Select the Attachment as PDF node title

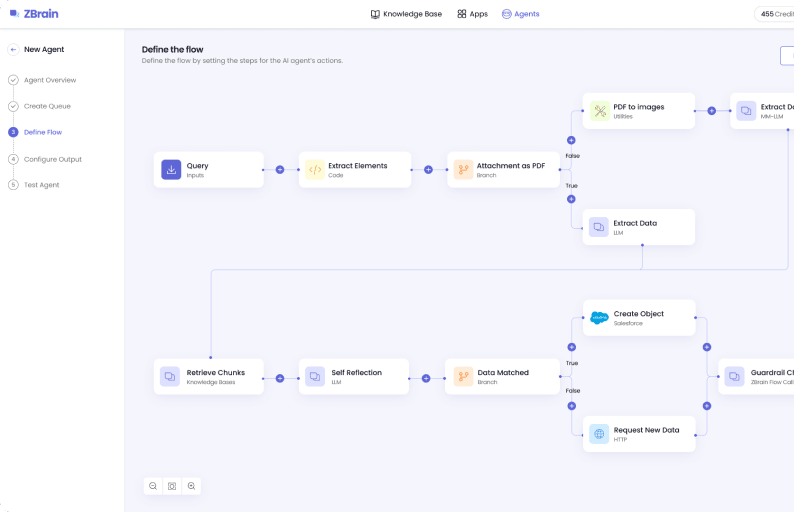511,166
